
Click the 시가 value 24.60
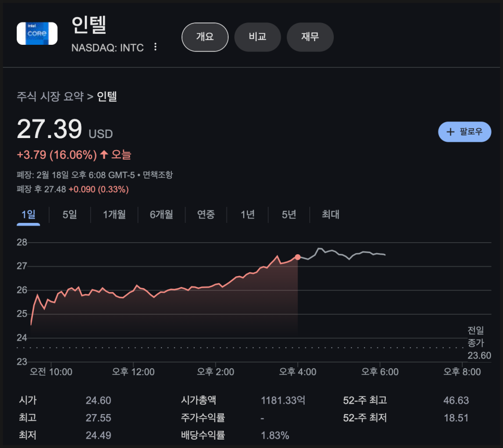(98, 401)
